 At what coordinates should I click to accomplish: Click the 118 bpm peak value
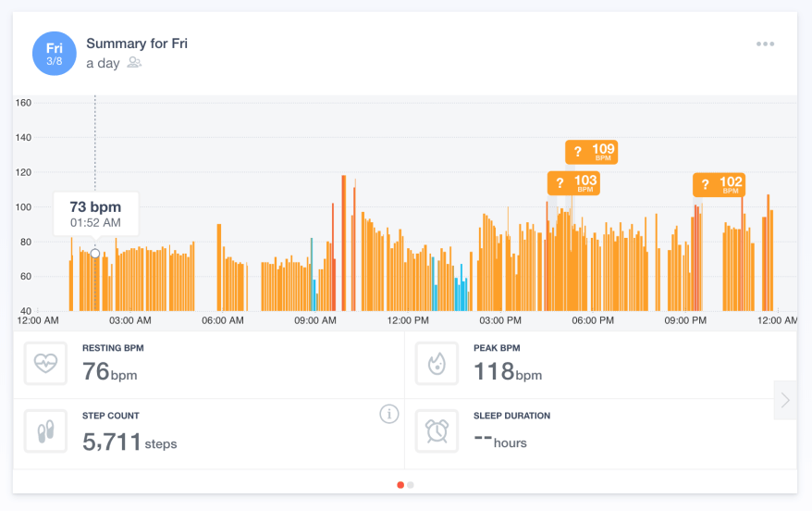[x=507, y=372]
